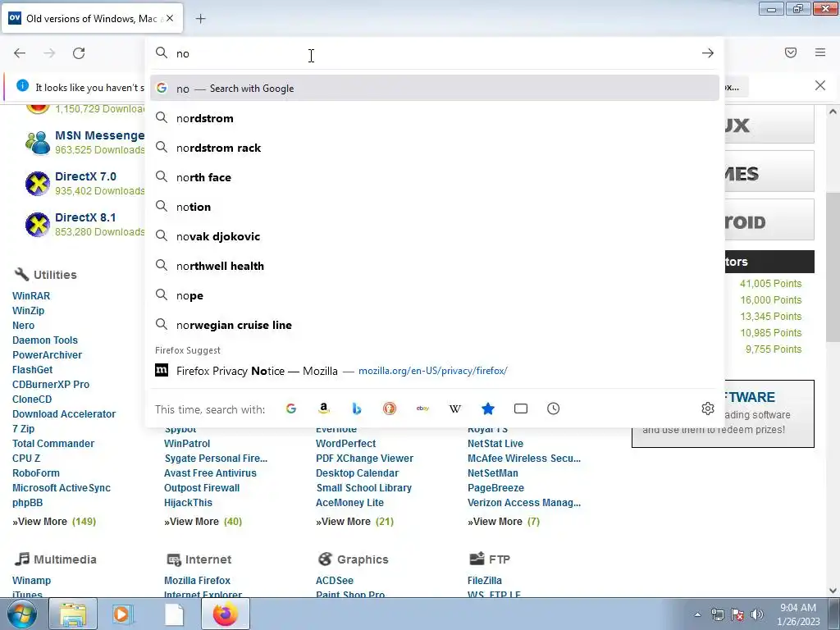This screenshot has height=630, width=840.
Task: Open the Total Commander link
Action: [x=53, y=444]
